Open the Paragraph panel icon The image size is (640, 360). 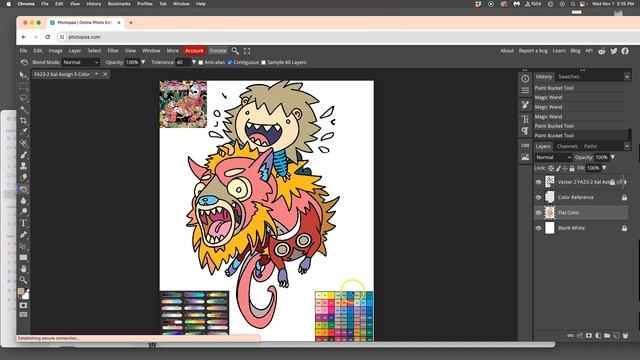[525, 131]
